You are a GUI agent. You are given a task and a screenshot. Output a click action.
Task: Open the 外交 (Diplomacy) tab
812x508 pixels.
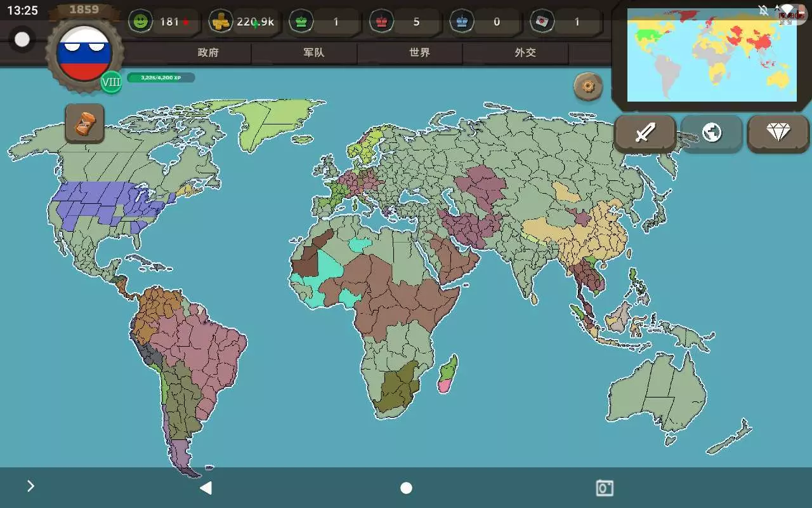pyautogui.click(x=525, y=53)
